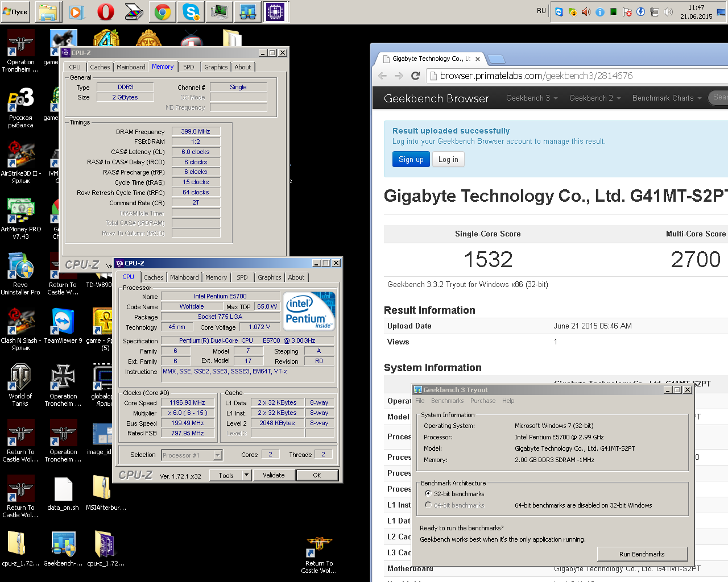728x582 pixels.
Task: Open the Geekbench Browser home link
Action: coord(436,98)
